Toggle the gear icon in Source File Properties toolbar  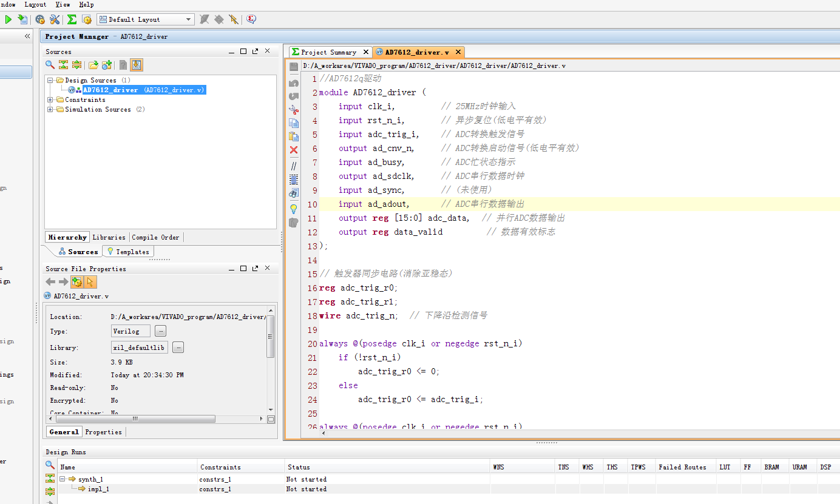[x=77, y=282]
